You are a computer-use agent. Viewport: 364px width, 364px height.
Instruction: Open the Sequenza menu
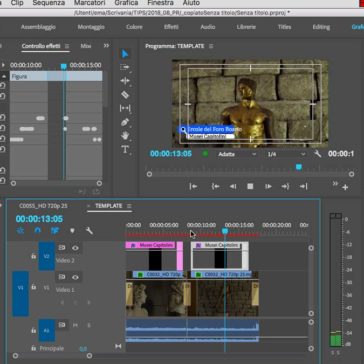49,3
